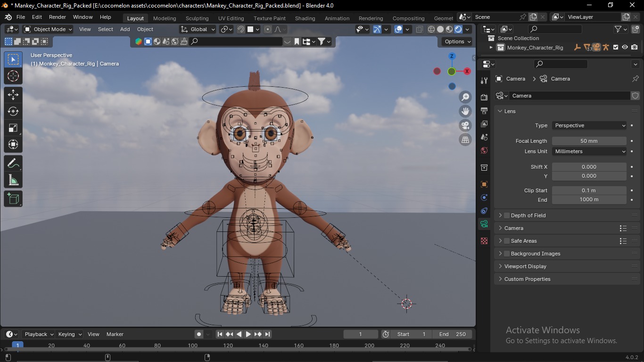The image size is (644, 362).
Task: Switch to material preview shading
Action: [x=449, y=29]
